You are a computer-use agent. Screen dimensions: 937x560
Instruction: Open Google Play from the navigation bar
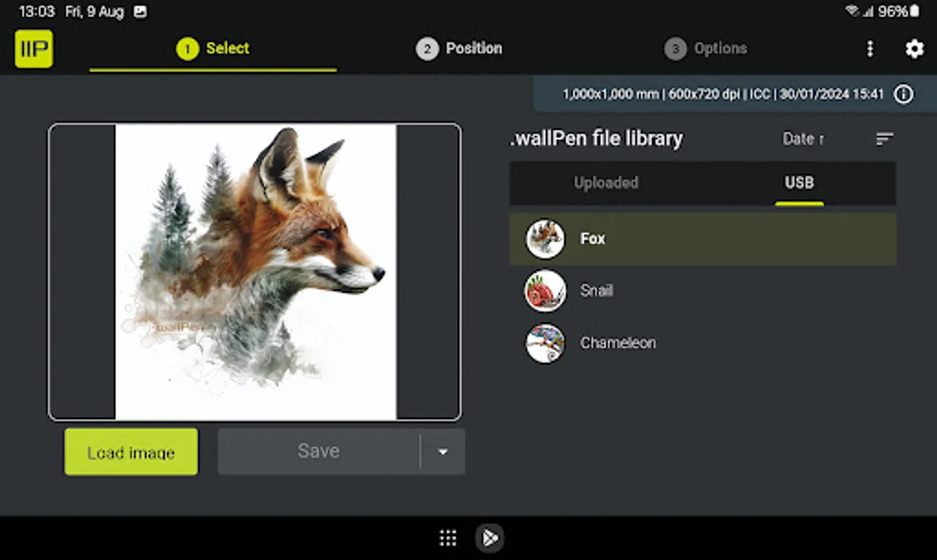(489, 538)
